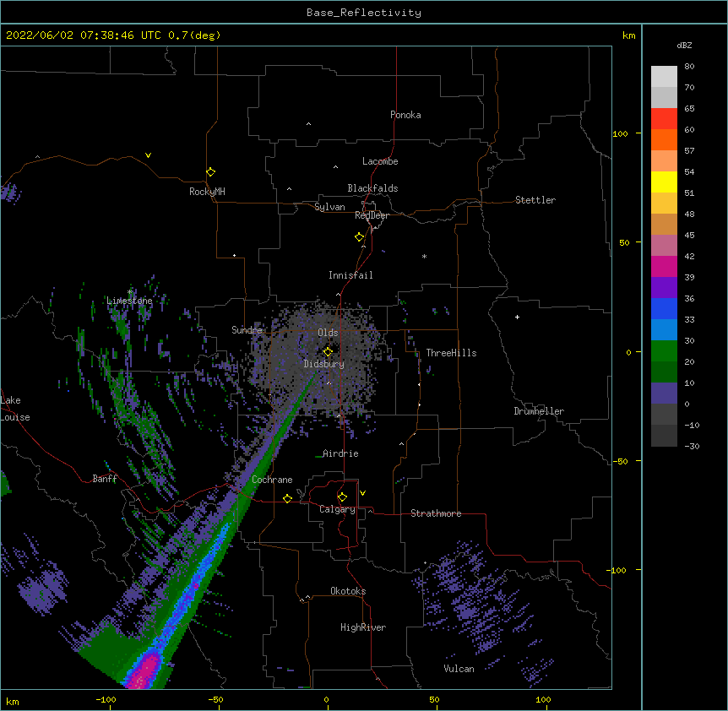Viewport: 728px width, 711px height.
Task: Select the 10 dBZ slate purple legend swatch
Action: pyautogui.click(x=664, y=393)
